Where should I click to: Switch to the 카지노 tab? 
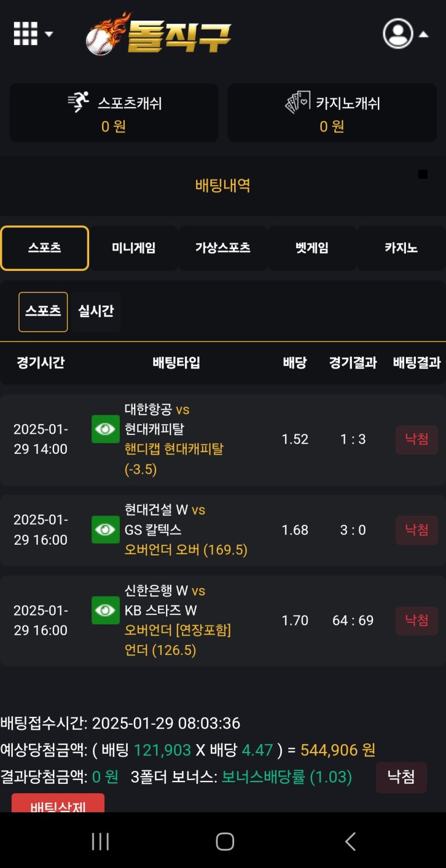(x=401, y=248)
